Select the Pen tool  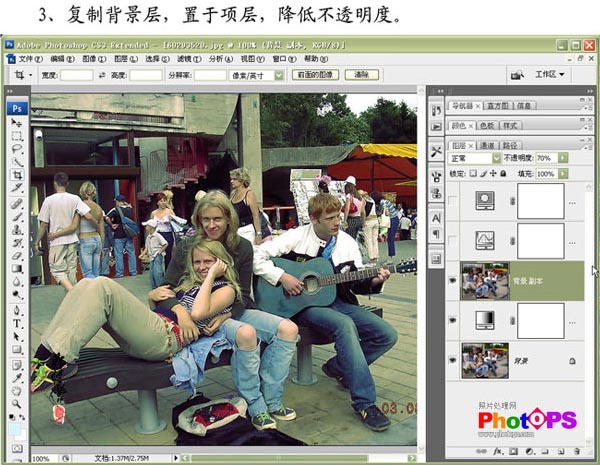coord(16,310)
